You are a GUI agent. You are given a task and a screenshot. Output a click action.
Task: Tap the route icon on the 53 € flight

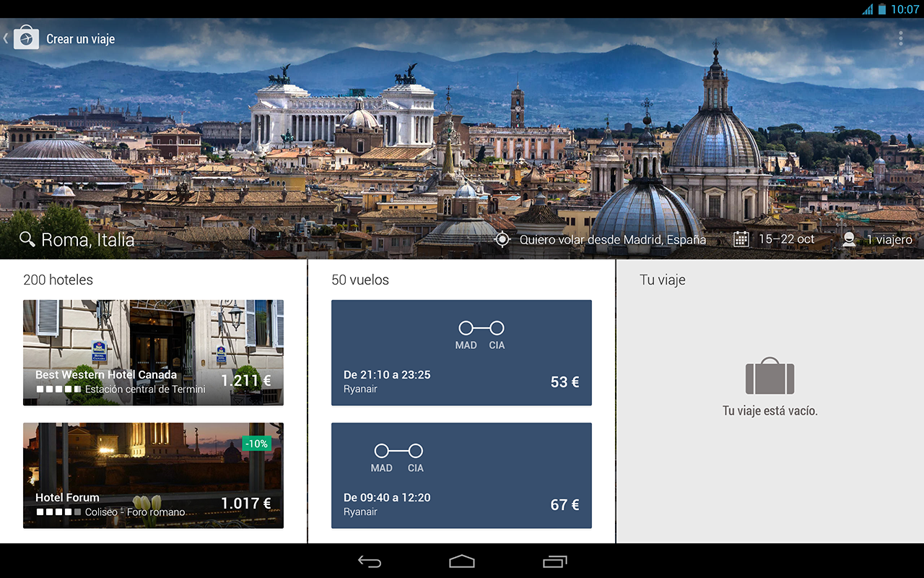(481, 328)
